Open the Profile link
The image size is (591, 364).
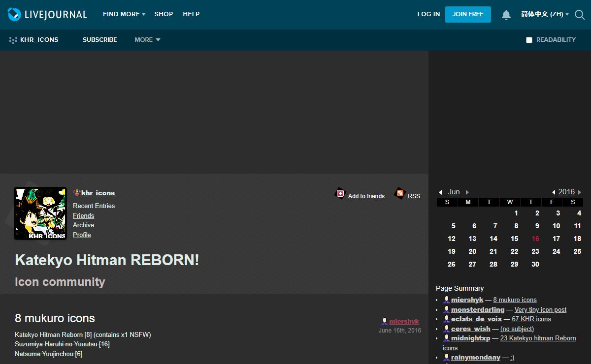click(82, 235)
